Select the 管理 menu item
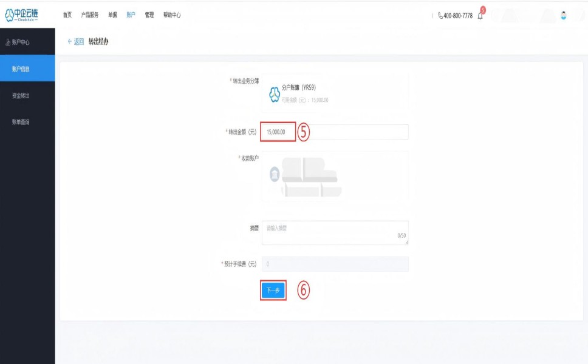Viewport: 588px width, 364px height. [x=149, y=15]
